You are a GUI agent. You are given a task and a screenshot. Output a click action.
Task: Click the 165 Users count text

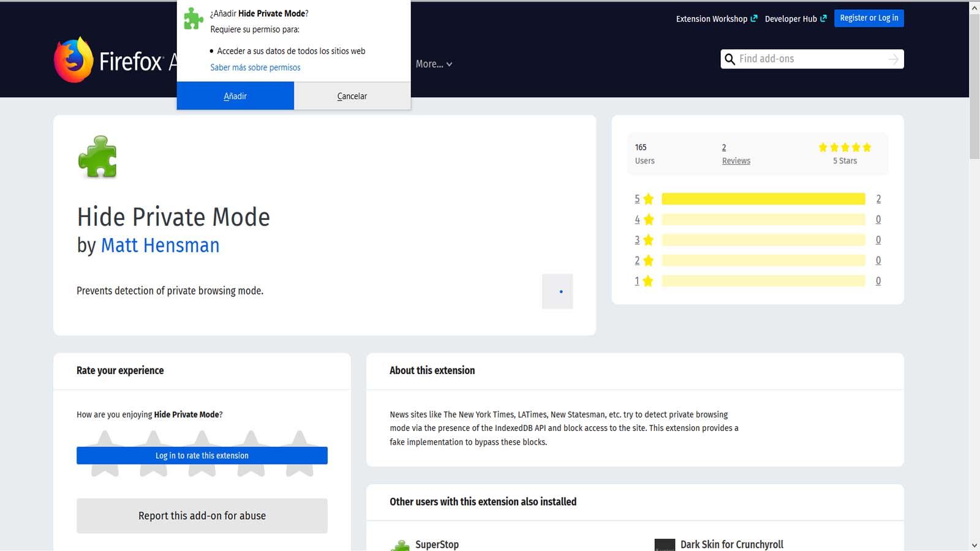click(644, 154)
